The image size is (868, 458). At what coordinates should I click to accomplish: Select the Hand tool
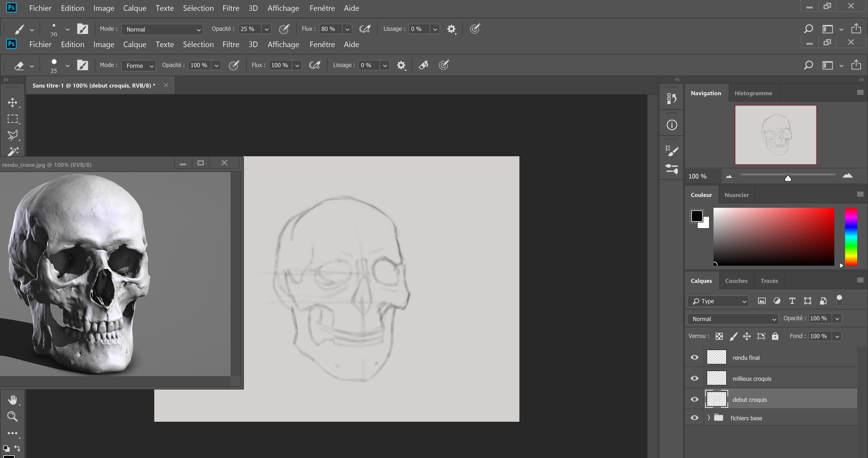click(13, 400)
